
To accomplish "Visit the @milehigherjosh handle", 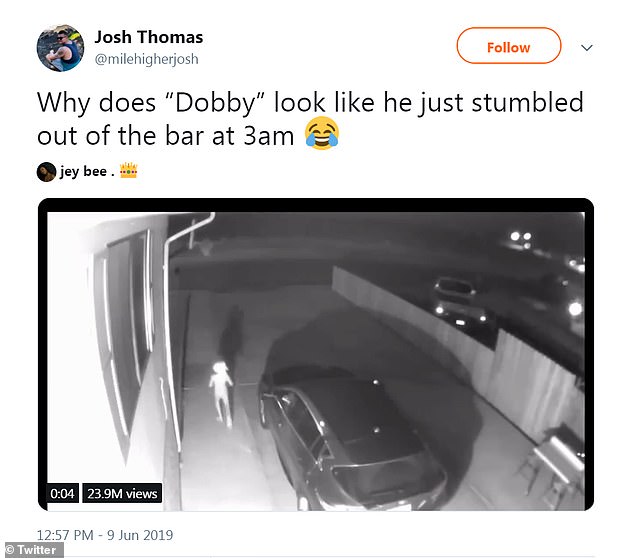I will (146, 59).
